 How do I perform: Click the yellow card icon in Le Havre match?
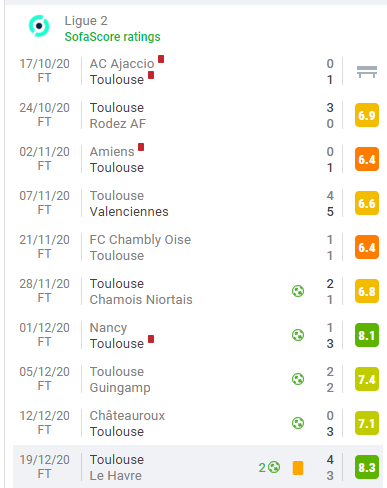tap(298, 468)
